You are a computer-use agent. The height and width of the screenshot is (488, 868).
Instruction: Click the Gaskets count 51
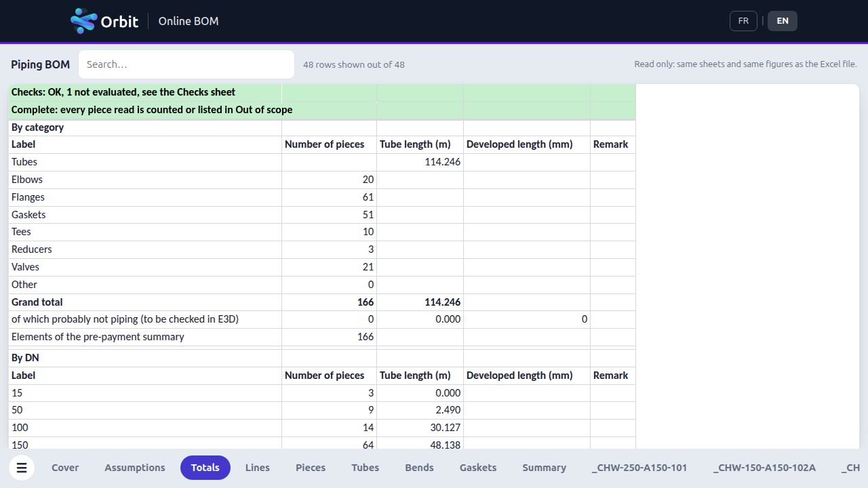click(x=368, y=215)
